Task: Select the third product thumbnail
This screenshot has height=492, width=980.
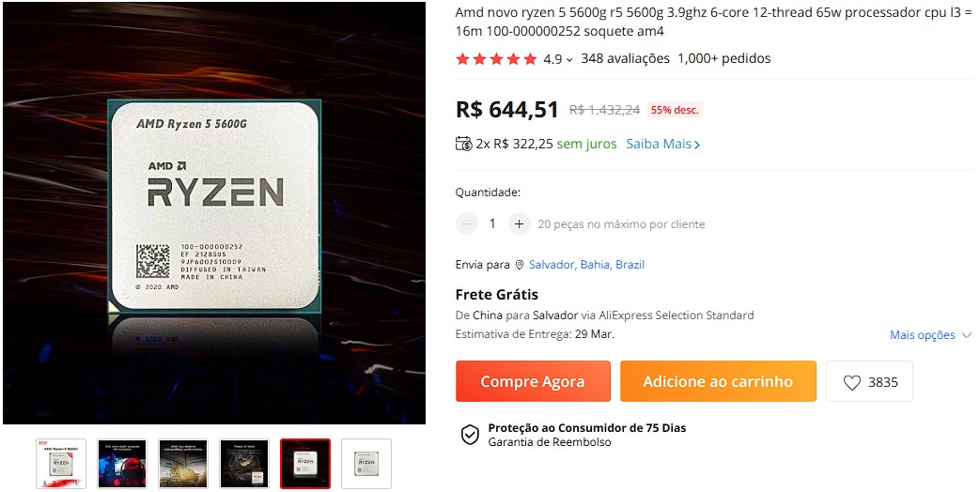Action: click(x=183, y=463)
